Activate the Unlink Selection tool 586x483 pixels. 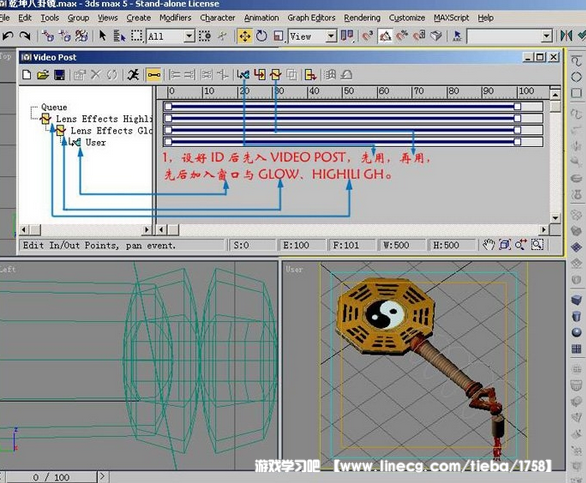64,36
